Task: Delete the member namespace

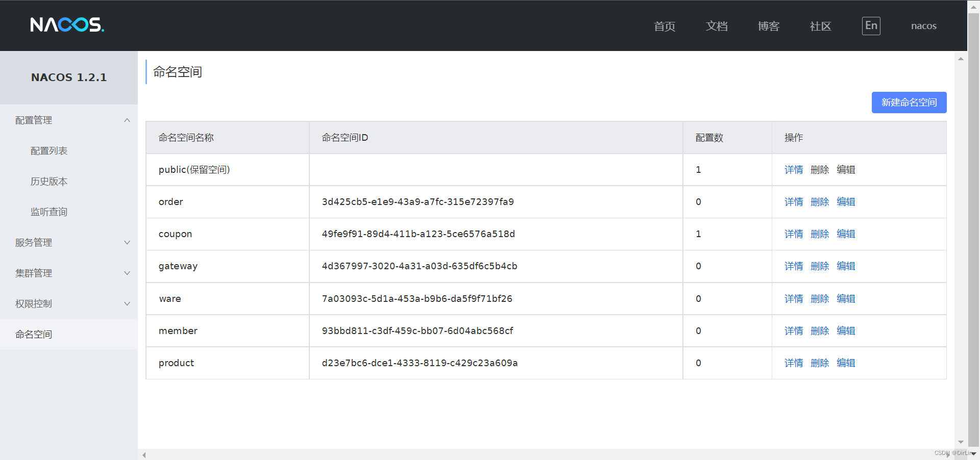Action: click(x=820, y=331)
